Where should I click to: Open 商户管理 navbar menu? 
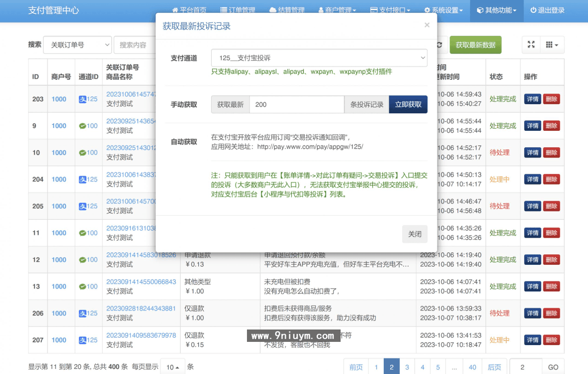point(337,10)
